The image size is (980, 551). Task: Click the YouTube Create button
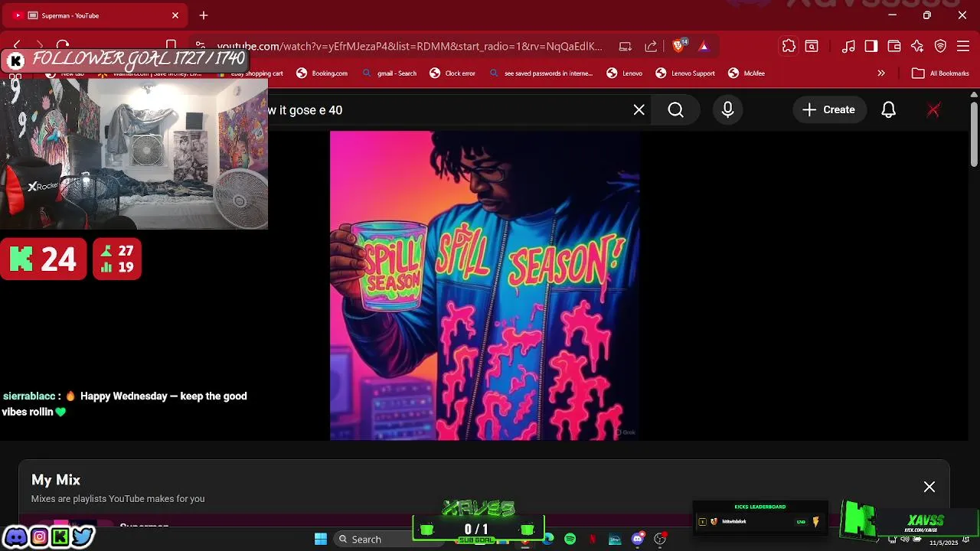pyautogui.click(x=829, y=110)
